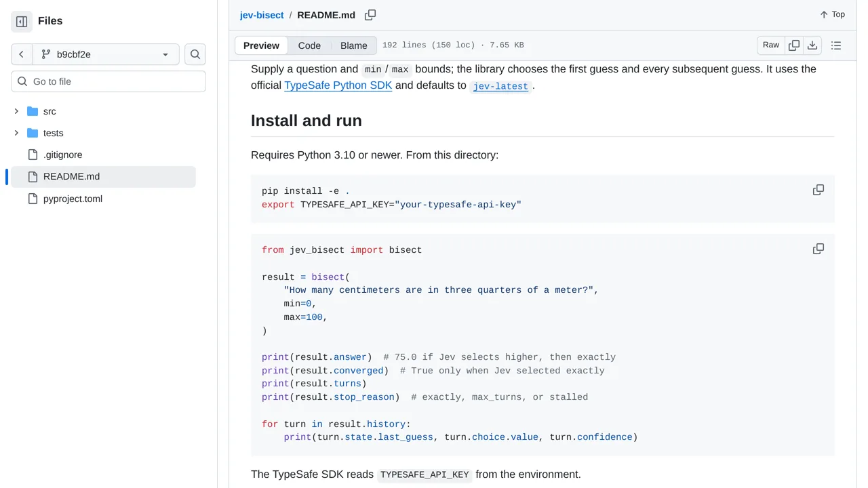The image size is (868, 488).
Task: Follow the TypeSafe Python SDK link
Action: [338, 85]
